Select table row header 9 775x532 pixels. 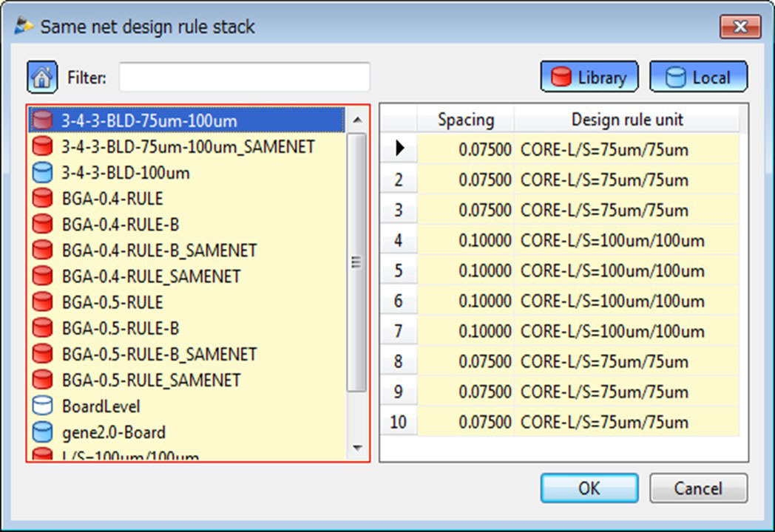[399, 391]
